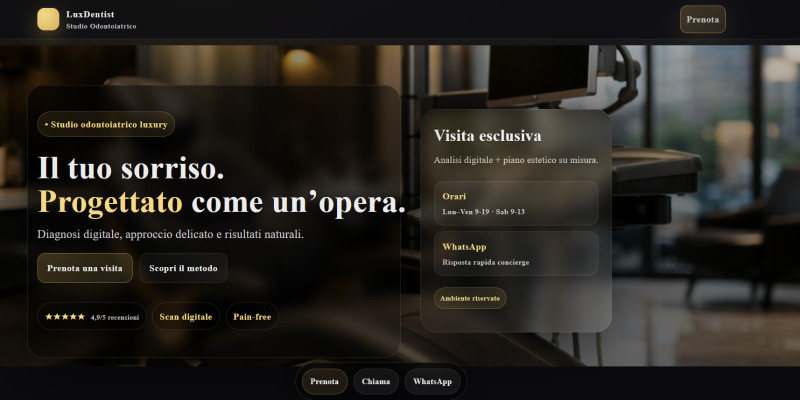The image size is (800, 400).
Task: Click the Ambiente riservato tag
Action: click(470, 298)
